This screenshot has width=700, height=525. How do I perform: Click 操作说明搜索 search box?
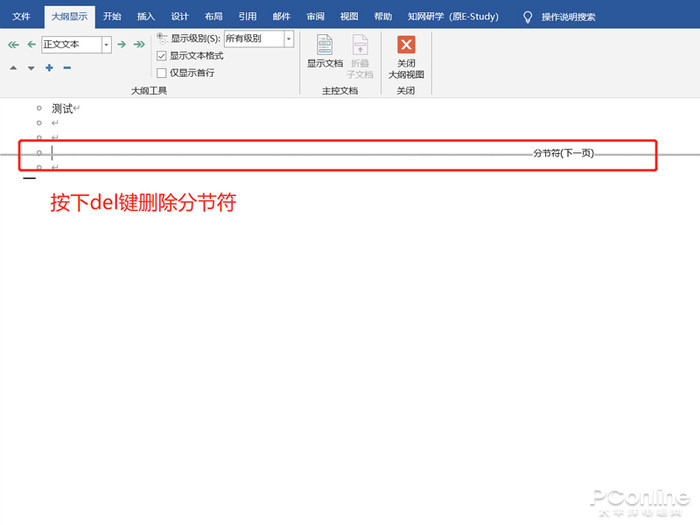(x=568, y=17)
